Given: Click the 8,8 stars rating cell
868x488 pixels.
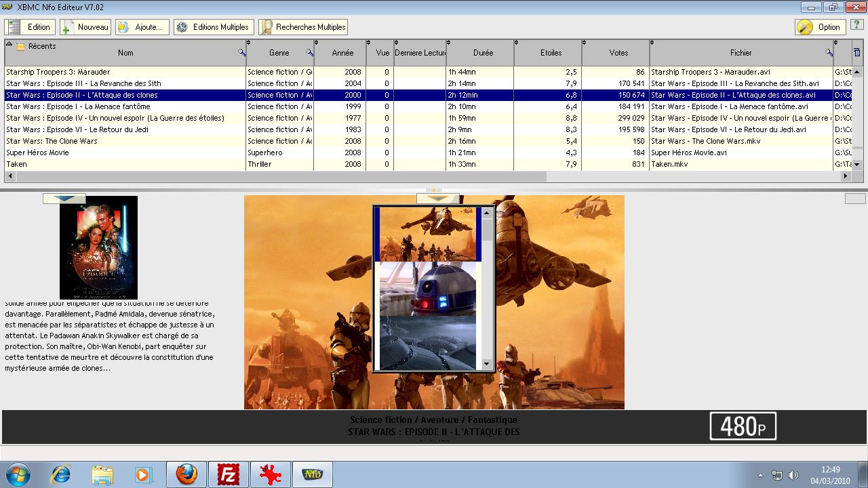Looking at the screenshot, I should (548, 118).
